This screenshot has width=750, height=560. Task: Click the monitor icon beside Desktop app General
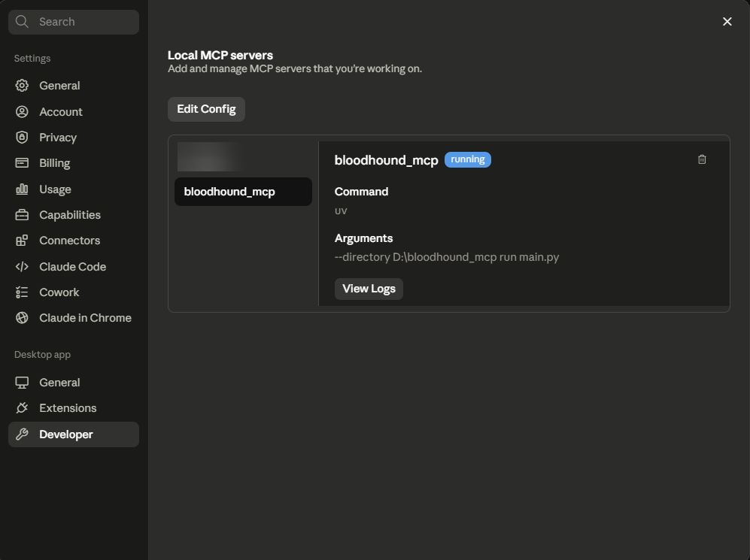[x=22, y=383]
